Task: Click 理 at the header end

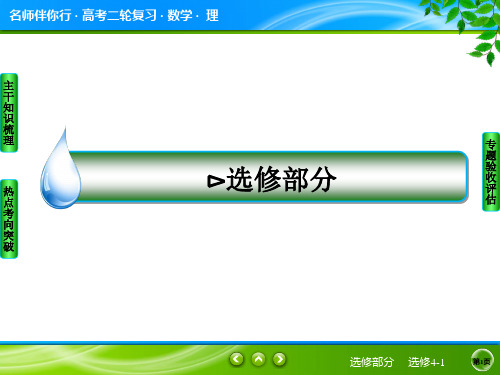Action: [212, 15]
